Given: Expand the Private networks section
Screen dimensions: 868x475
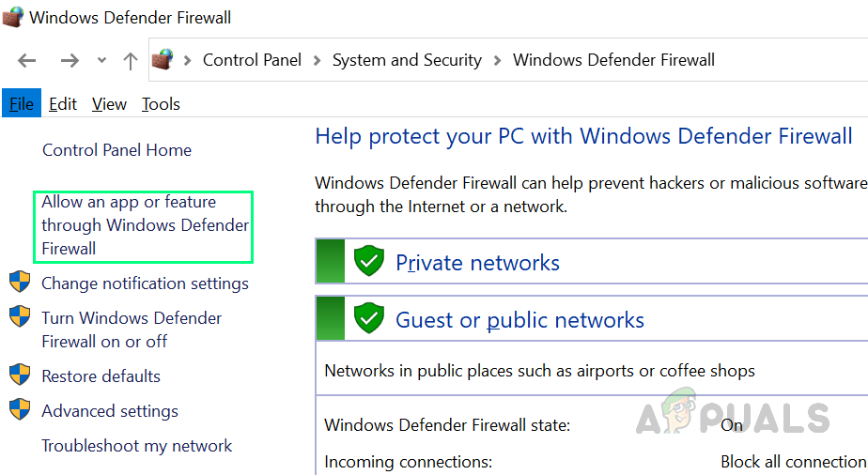Looking at the screenshot, I should click(x=477, y=263).
